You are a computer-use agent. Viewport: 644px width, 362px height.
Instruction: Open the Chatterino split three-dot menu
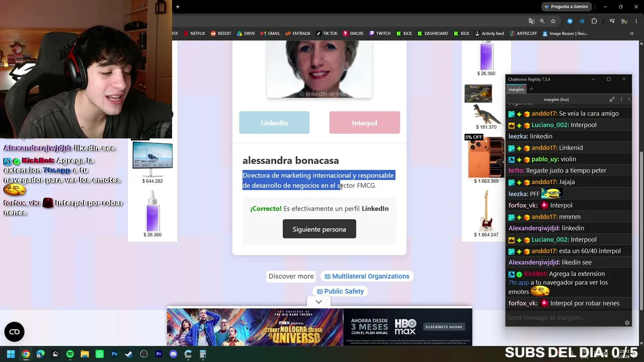621,100
